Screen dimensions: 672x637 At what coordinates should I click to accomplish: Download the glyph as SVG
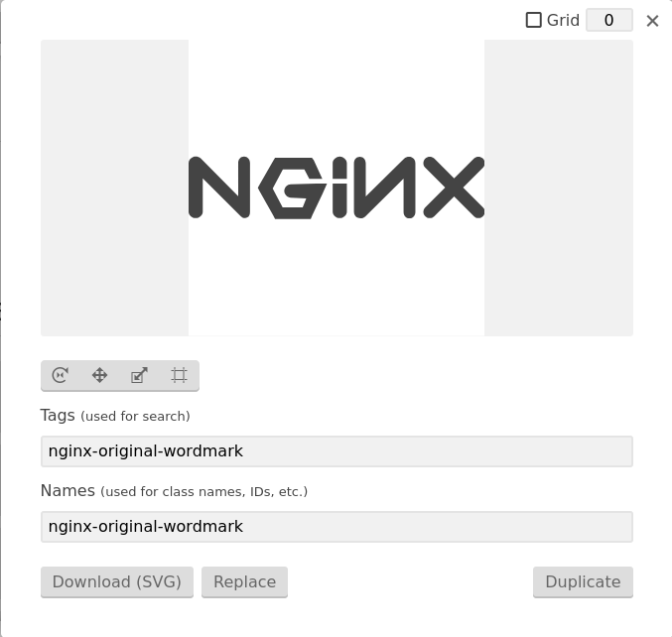coord(117,581)
